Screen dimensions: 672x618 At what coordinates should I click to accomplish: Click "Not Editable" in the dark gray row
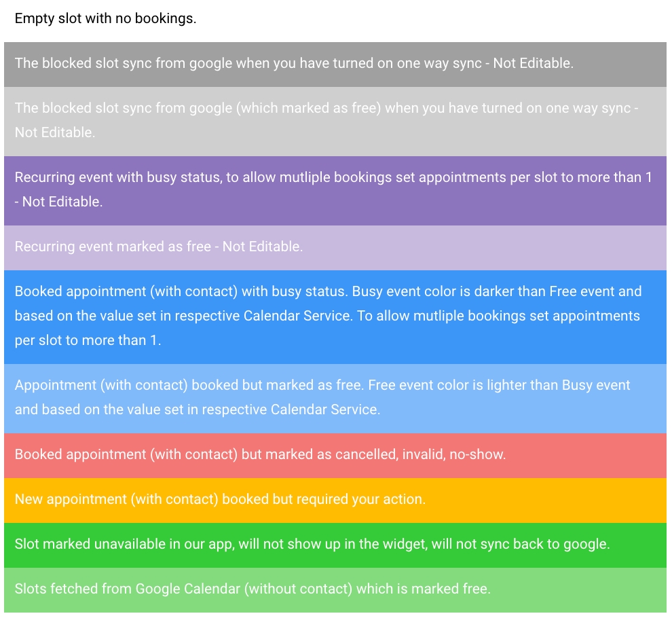(532, 64)
